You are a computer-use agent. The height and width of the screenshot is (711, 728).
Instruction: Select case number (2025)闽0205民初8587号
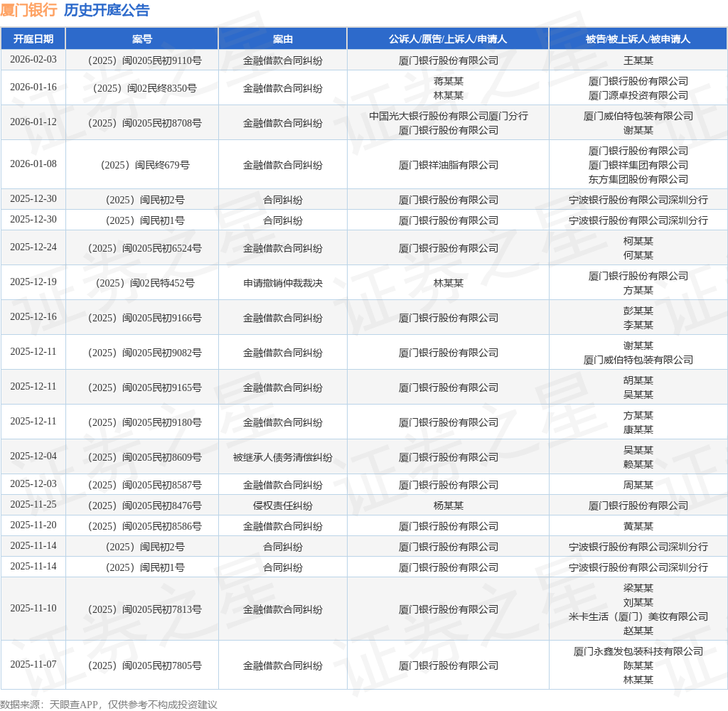click(x=145, y=485)
